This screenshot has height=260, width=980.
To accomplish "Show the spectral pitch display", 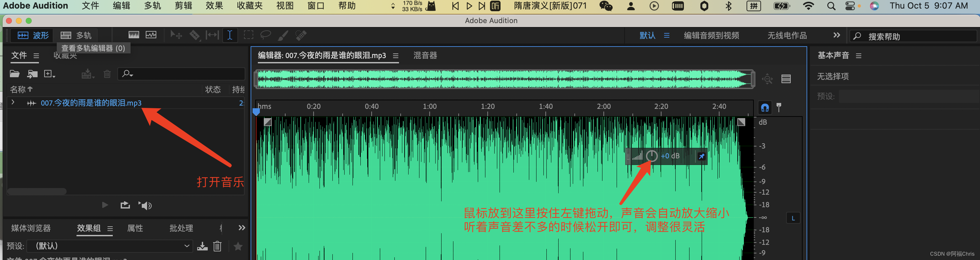I will pyautogui.click(x=151, y=35).
